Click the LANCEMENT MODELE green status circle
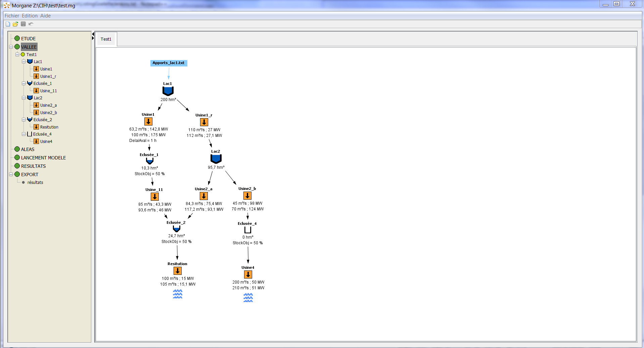This screenshot has height=348, width=644. (17, 157)
